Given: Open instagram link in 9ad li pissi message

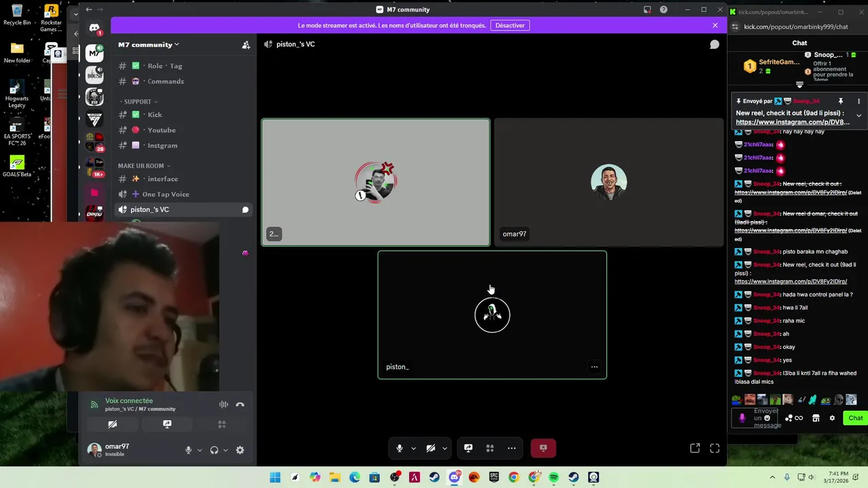Looking at the screenshot, I should click(791, 281).
